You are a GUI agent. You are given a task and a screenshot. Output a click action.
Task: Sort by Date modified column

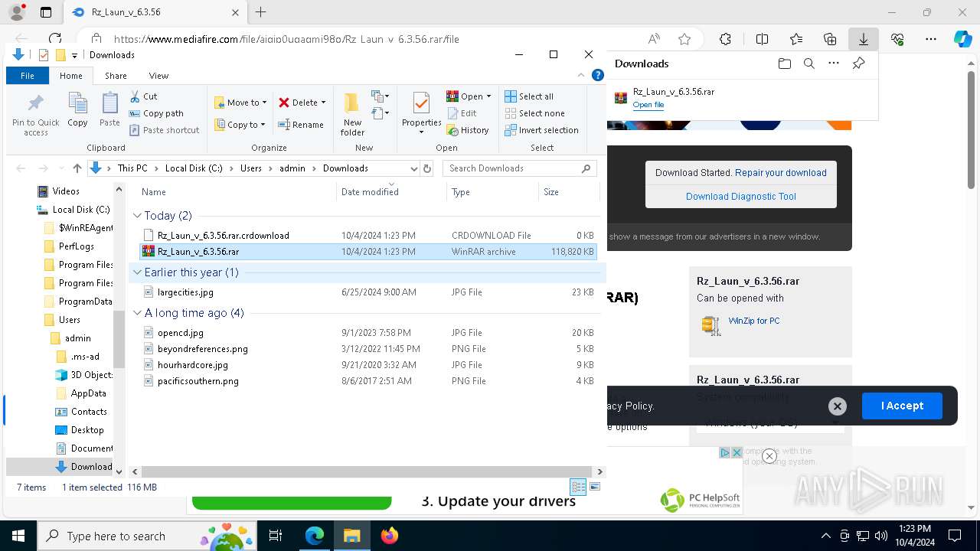pos(391,192)
